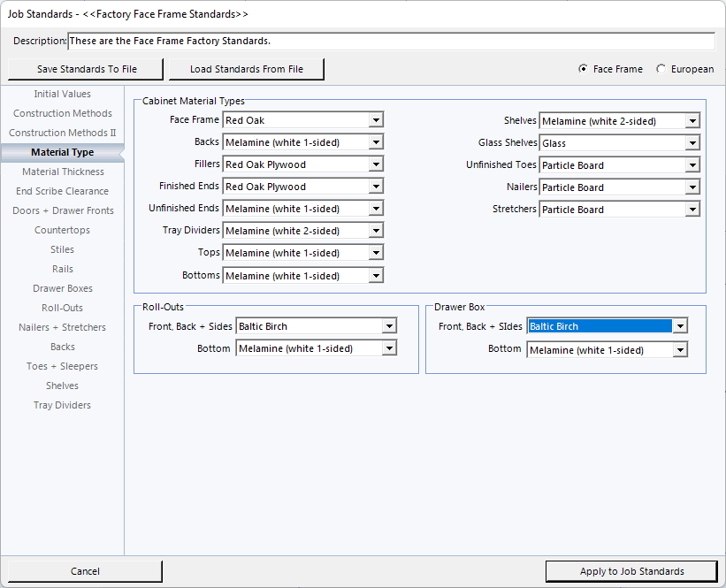The width and height of the screenshot is (726, 588).
Task: Expand the Backs material dropdown
Action: click(376, 142)
